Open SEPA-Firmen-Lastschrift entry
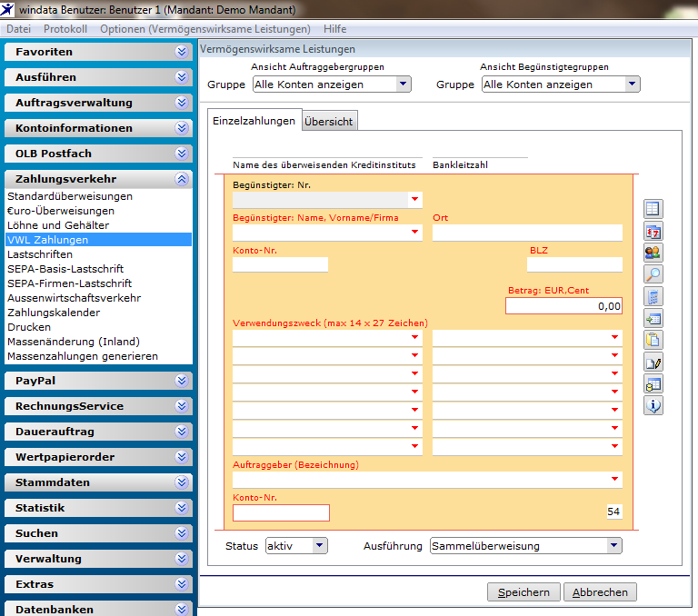 [x=70, y=283]
